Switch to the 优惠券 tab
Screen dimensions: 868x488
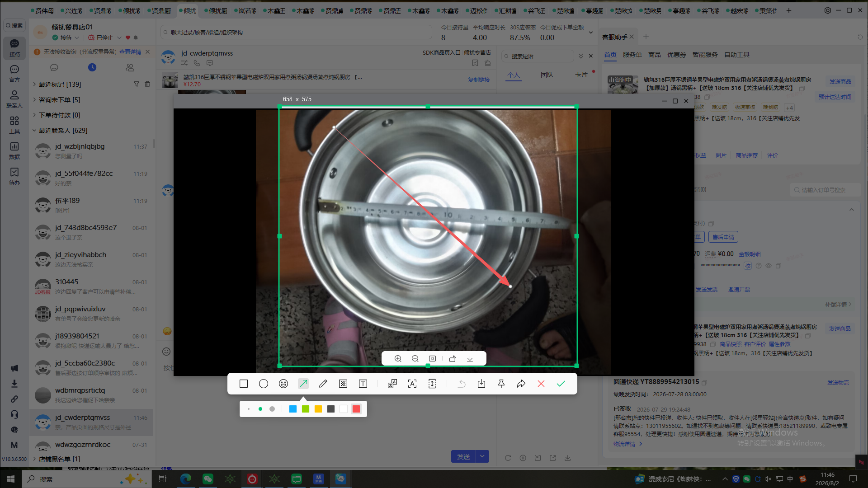tap(676, 55)
